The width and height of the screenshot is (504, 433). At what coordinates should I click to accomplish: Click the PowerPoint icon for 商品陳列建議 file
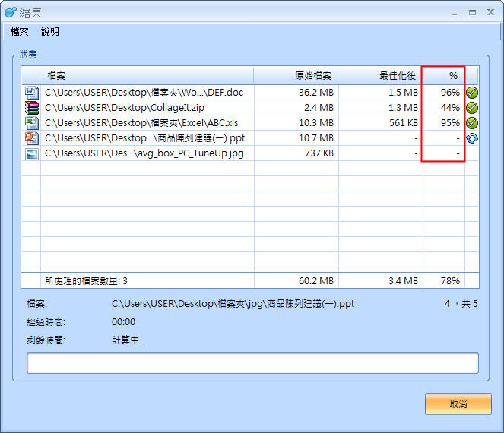click(31, 138)
